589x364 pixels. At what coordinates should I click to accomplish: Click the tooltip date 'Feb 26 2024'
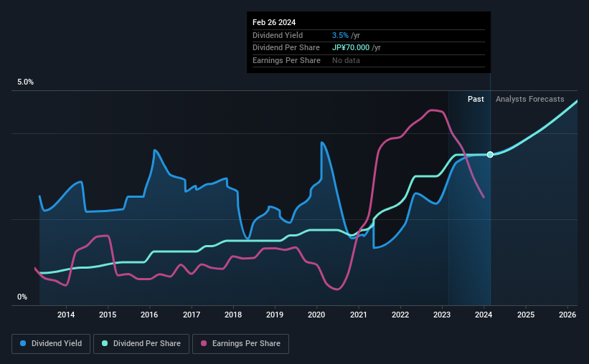click(x=274, y=22)
